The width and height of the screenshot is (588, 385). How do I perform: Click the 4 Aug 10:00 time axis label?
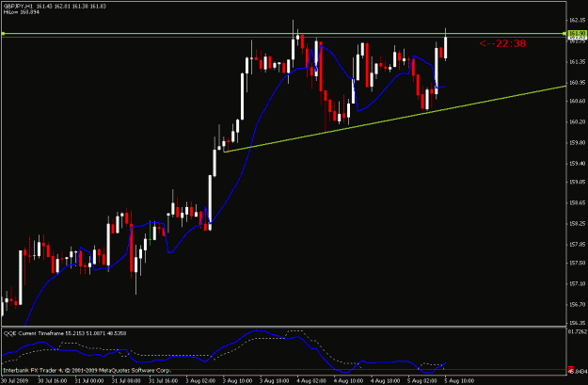(x=349, y=381)
